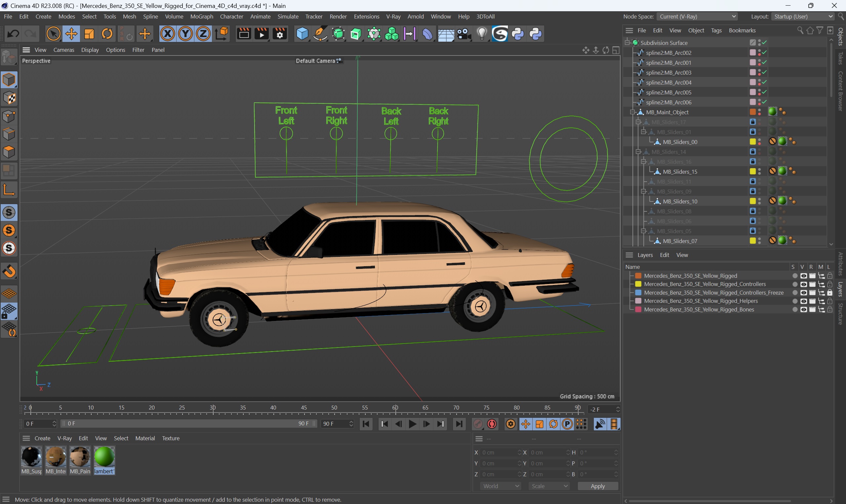Click the first Python icon
This screenshot has height=504, width=846.
(518, 34)
